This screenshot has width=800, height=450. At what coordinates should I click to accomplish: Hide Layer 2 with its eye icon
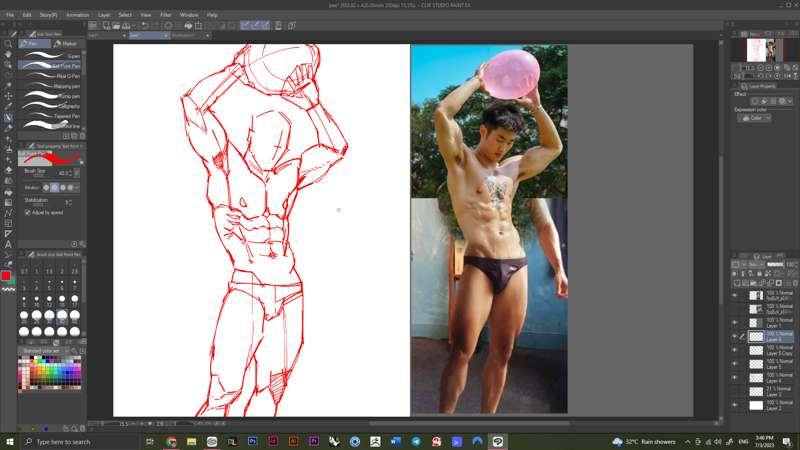[735, 405]
